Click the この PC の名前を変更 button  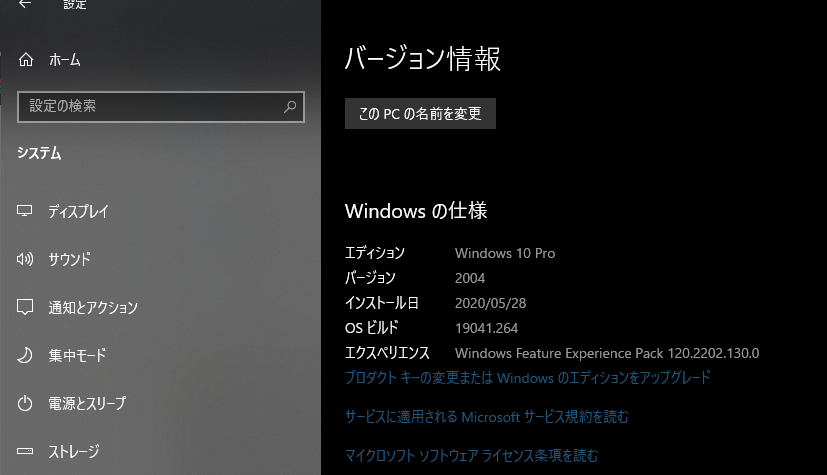pyautogui.click(x=420, y=113)
